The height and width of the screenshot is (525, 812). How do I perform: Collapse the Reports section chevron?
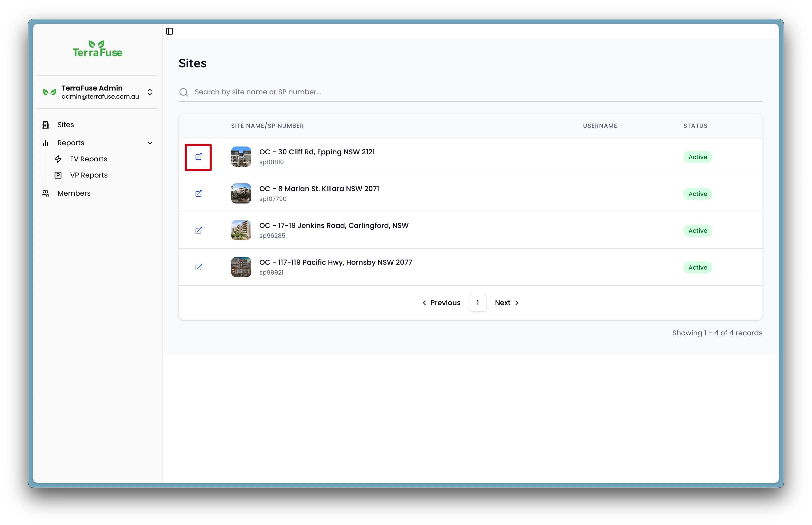point(150,143)
